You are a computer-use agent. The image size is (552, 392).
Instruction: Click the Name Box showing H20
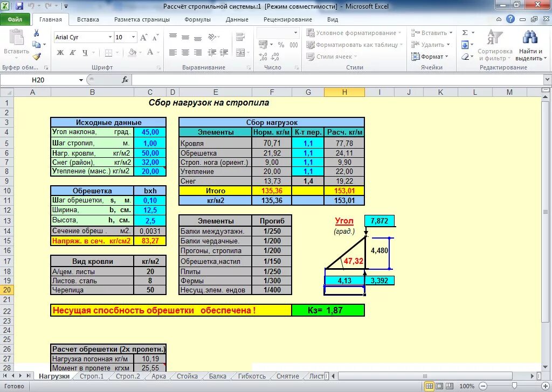click(x=38, y=80)
